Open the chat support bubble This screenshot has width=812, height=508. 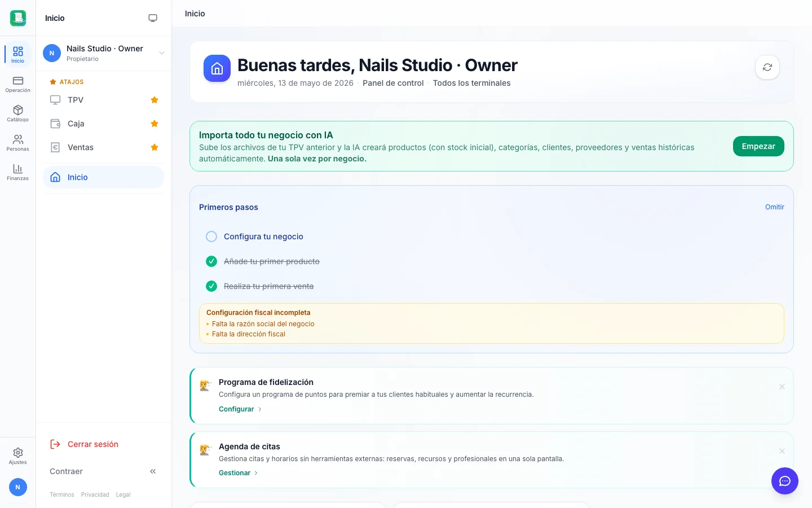click(x=785, y=481)
